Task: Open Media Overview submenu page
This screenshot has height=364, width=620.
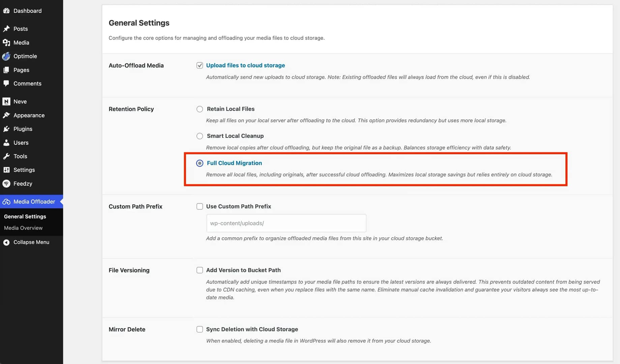Action: pos(23,228)
